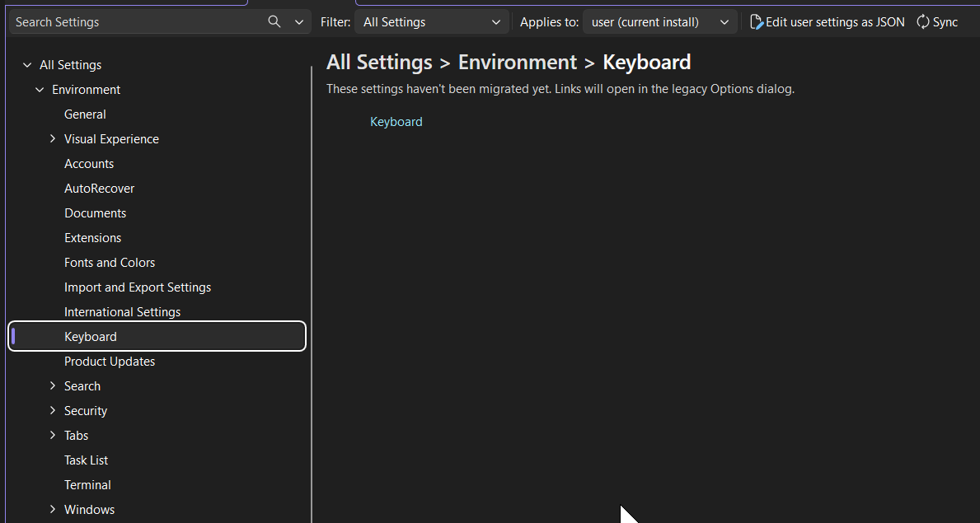This screenshot has width=980, height=523.
Task: Click All Settings in the breadcrumb
Action: tap(379, 63)
